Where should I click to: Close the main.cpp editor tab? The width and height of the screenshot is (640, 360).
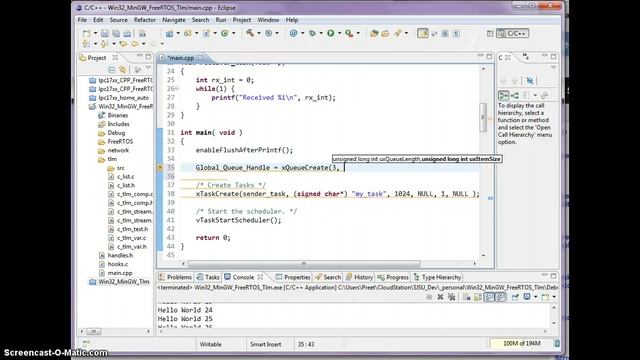[x=201, y=58]
